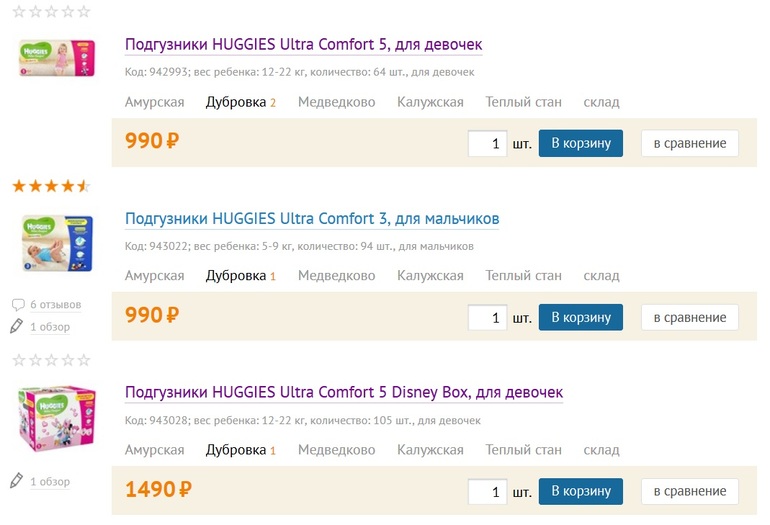
Task: Focus quantity field for Disney Box diapers
Action: [488, 492]
